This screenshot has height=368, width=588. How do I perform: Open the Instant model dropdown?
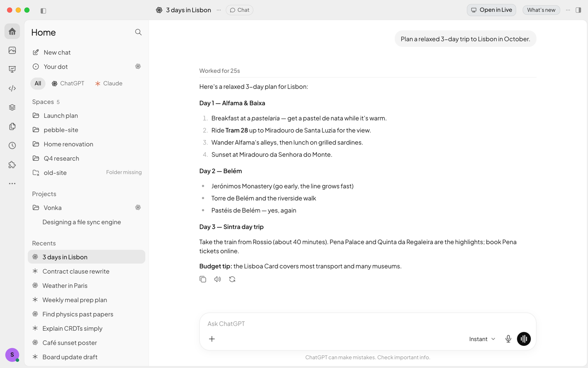[482, 339]
